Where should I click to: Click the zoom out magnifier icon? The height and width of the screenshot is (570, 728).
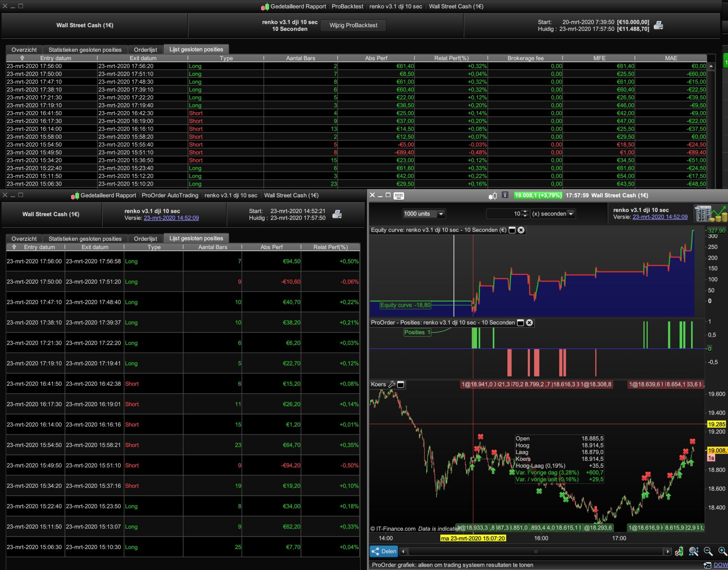click(708, 551)
